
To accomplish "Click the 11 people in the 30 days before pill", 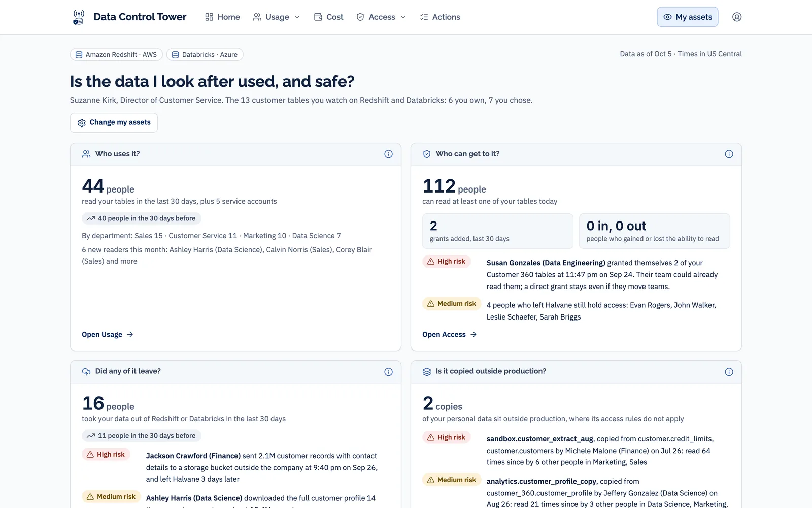I will point(142,436).
